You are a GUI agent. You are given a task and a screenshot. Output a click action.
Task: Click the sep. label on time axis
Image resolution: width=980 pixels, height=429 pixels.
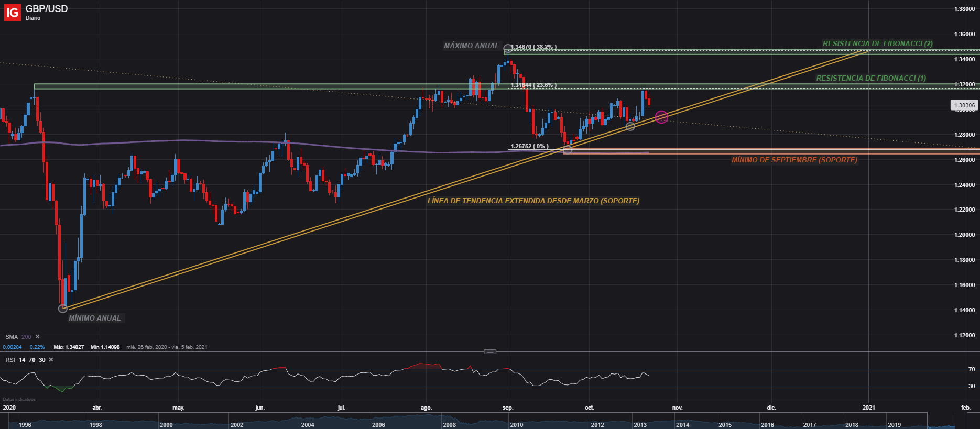click(x=508, y=408)
